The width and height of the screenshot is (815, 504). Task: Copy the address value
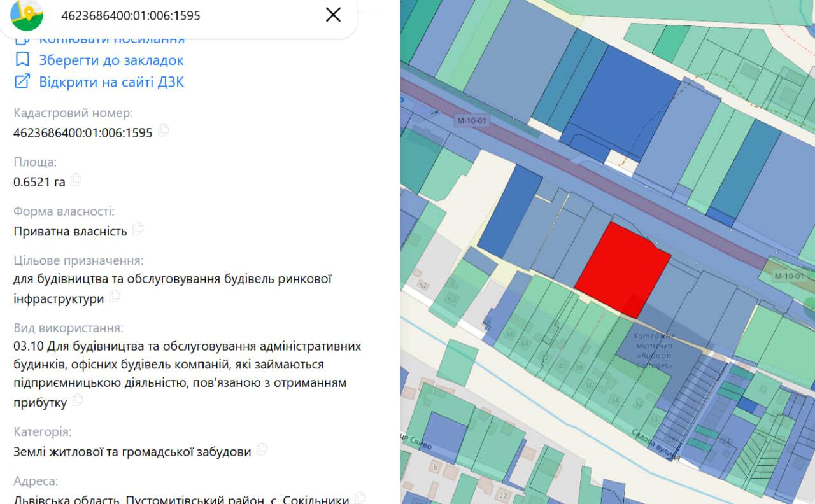point(360,498)
